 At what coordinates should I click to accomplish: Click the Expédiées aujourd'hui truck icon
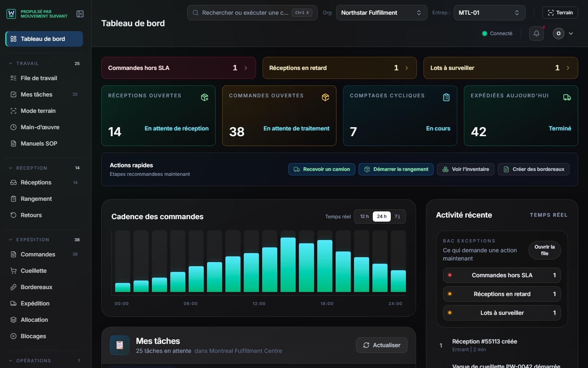(567, 97)
